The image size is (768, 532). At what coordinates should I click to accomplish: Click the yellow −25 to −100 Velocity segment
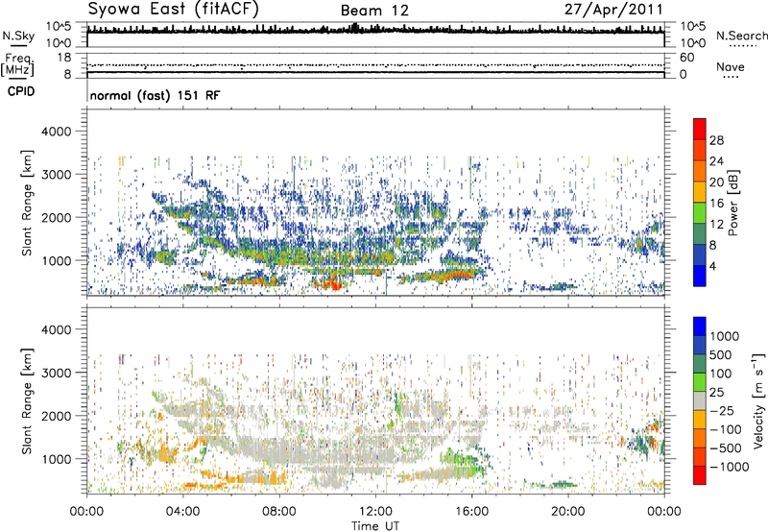pyautogui.click(x=700, y=420)
